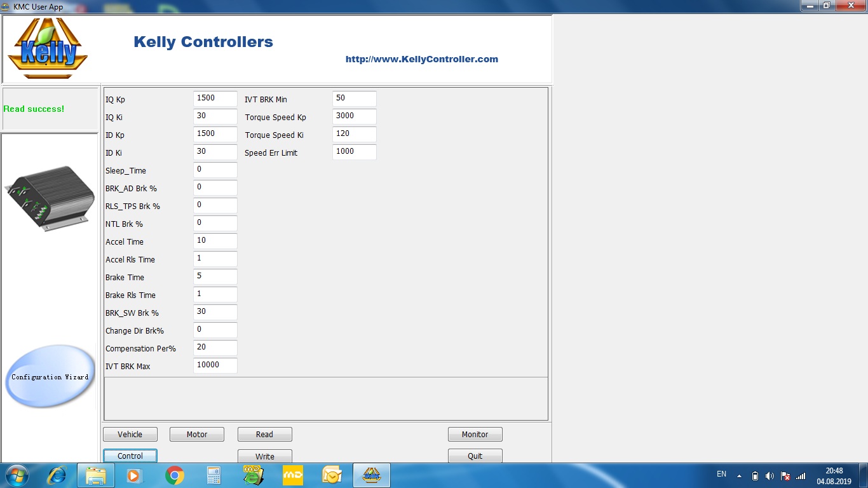Open the Calculator from the taskbar
This screenshot has height=488, width=868.
214,475
